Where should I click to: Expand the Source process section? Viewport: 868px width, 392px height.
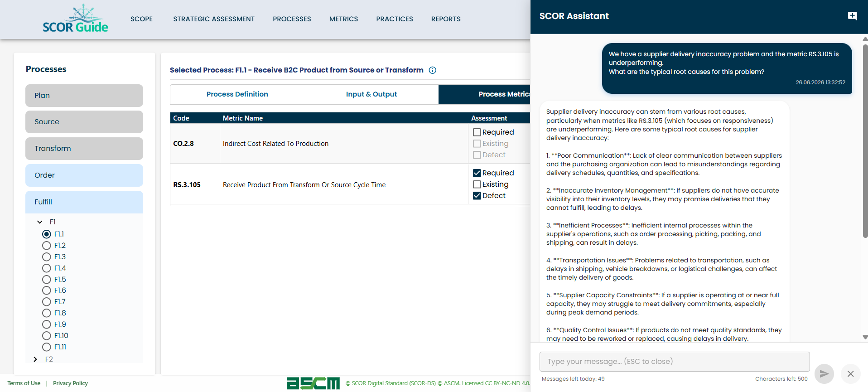coord(84,122)
